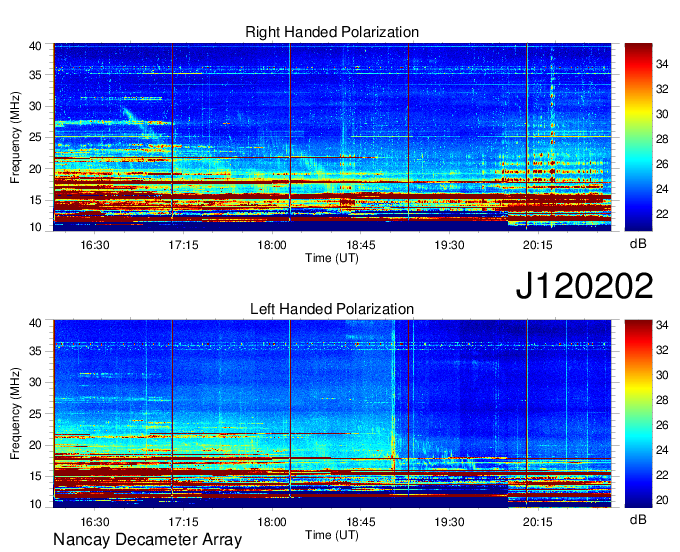Click the 24 dB tick on Left Handed colorbar
Viewport: 680px width, 552px height.
[662, 451]
